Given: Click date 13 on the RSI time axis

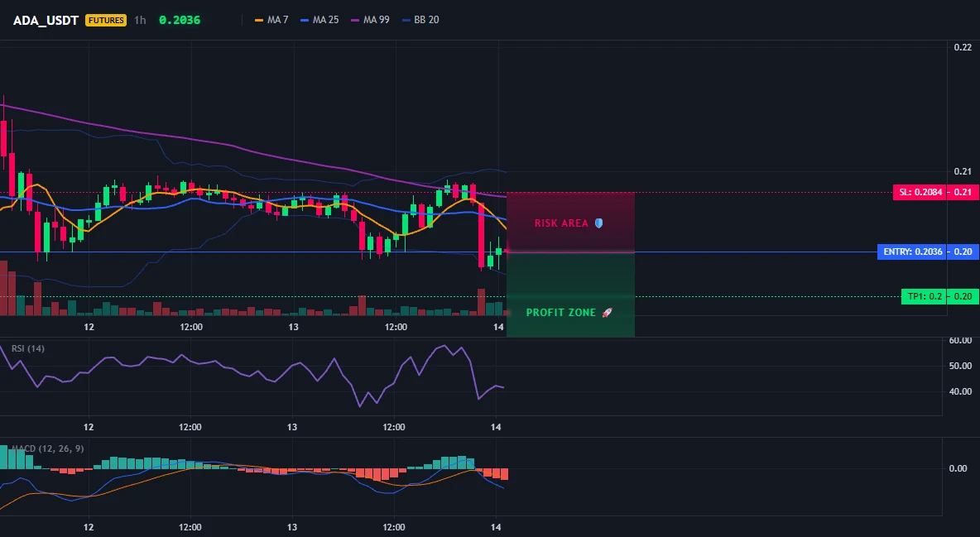Looking at the screenshot, I should pyautogui.click(x=292, y=427).
